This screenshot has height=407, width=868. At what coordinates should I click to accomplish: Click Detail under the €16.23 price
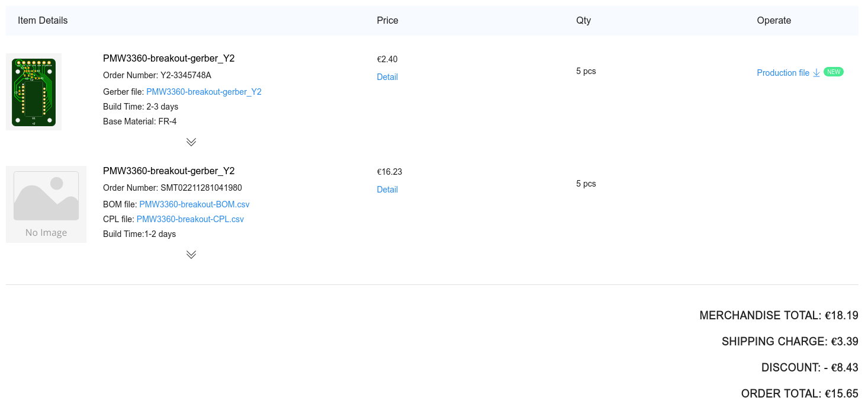[387, 190]
